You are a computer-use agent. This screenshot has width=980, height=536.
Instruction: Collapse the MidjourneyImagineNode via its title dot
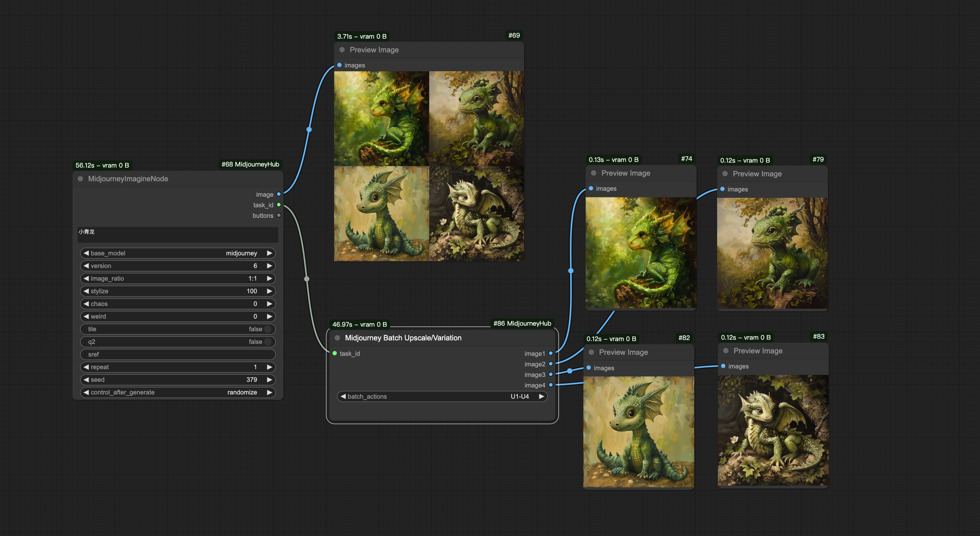point(80,179)
